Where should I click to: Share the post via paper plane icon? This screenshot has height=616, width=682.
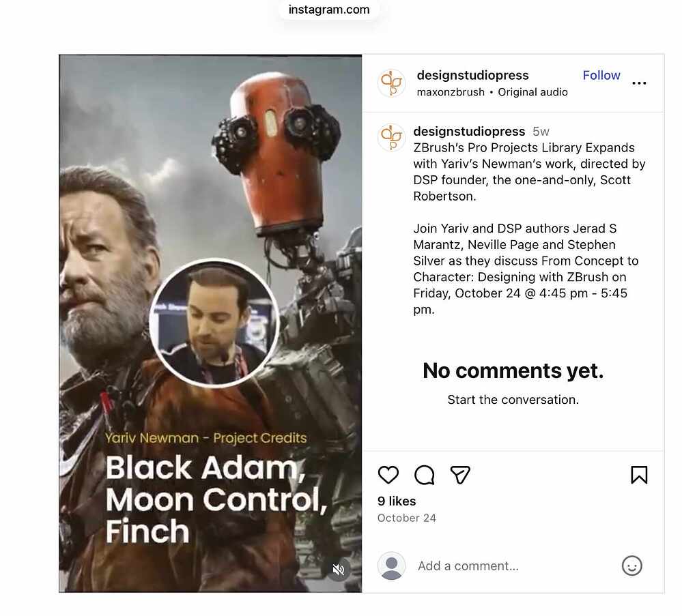click(x=460, y=475)
